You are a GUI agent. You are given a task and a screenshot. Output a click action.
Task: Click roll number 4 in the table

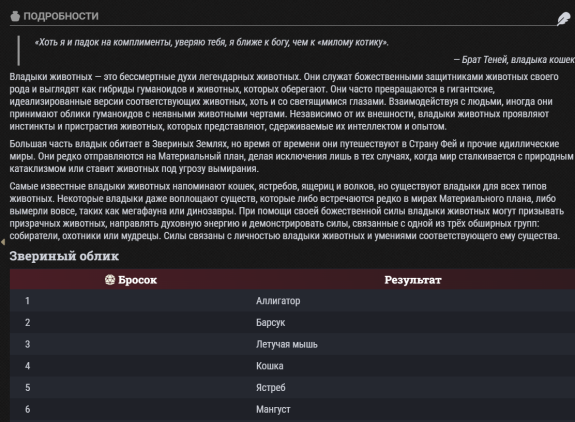[x=28, y=366]
